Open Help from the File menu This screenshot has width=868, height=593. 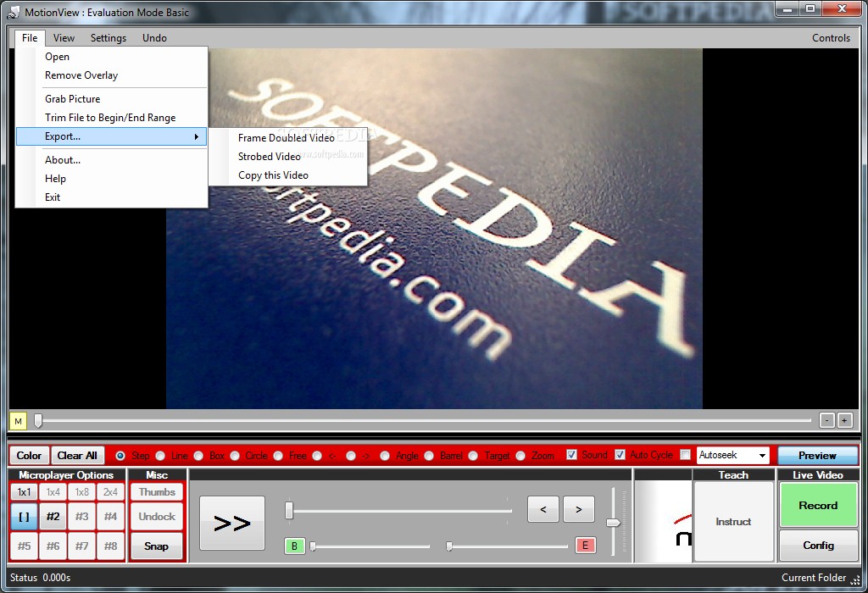coord(111,179)
